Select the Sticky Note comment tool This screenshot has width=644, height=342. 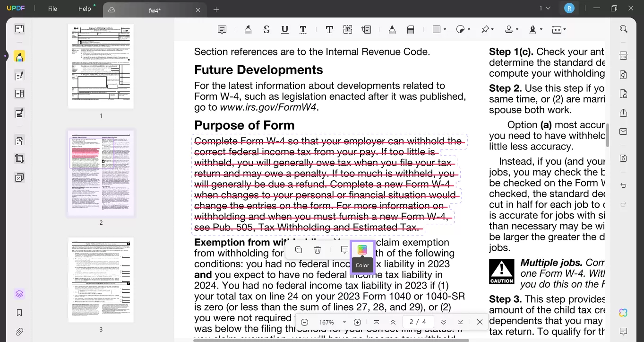click(222, 29)
